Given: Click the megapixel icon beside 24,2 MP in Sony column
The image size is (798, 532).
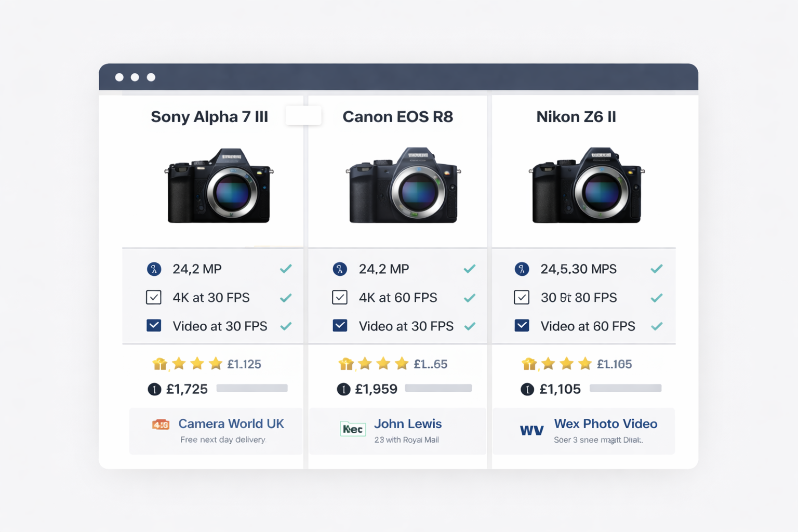Looking at the screenshot, I should (x=154, y=269).
